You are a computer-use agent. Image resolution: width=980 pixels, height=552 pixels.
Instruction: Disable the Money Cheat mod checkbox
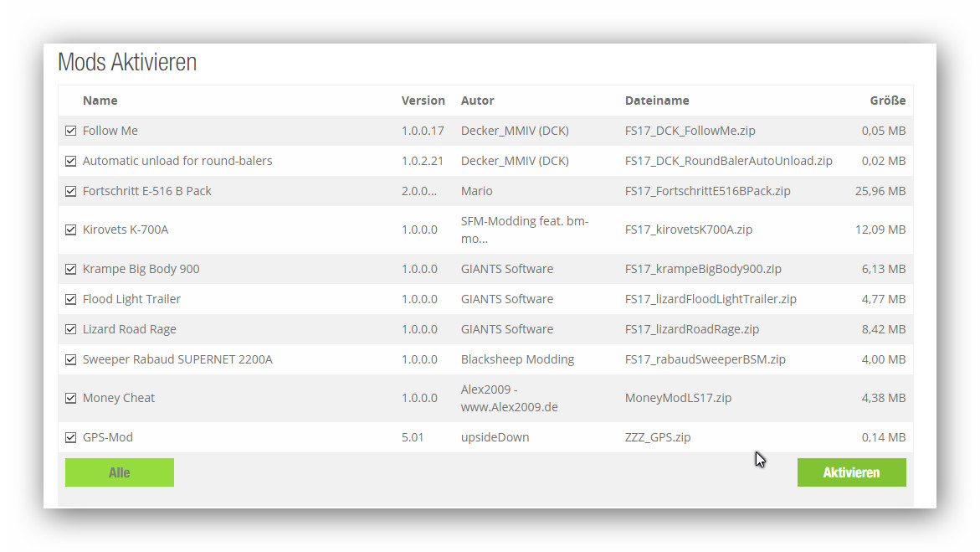71,398
